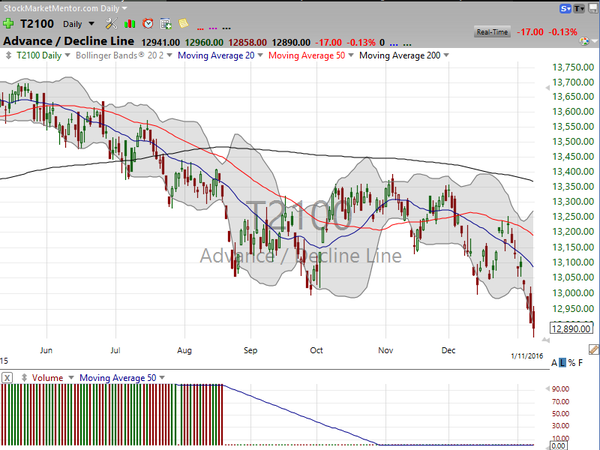Click the pencil drawing tools icon
The image size is (600, 450).
click(593, 349)
